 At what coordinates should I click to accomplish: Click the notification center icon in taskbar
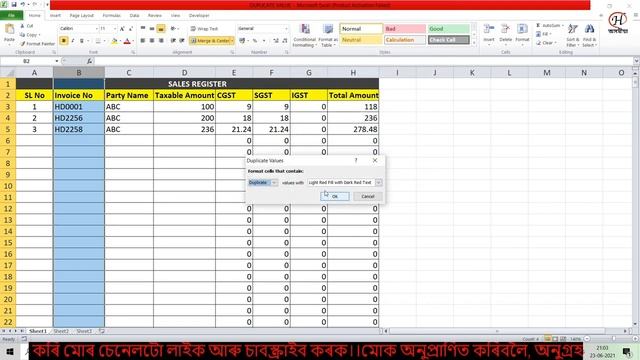[x=627, y=351]
